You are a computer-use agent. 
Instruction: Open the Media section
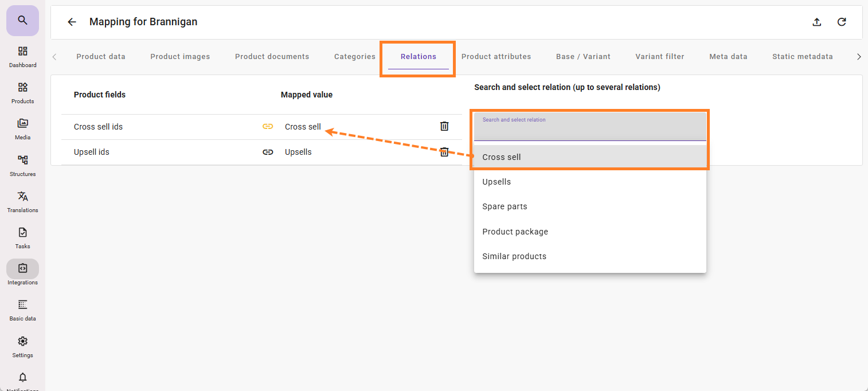[x=22, y=129]
